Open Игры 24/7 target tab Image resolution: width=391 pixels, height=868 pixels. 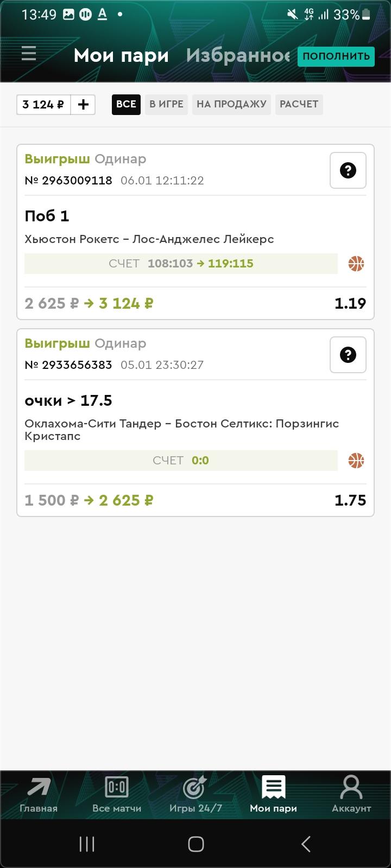tap(195, 794)
